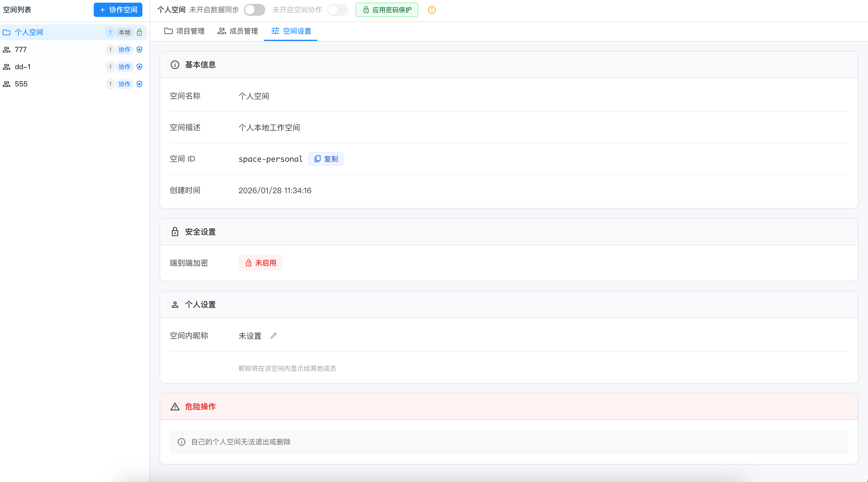Click the 空间列表 heading
The width and height of the screenshot is (868, 482).
click(17, 10)
